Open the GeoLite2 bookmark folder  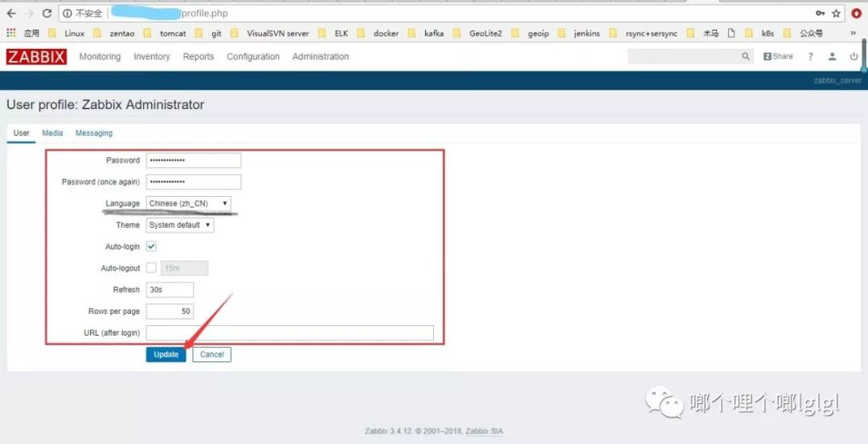(x=477, y=33)
